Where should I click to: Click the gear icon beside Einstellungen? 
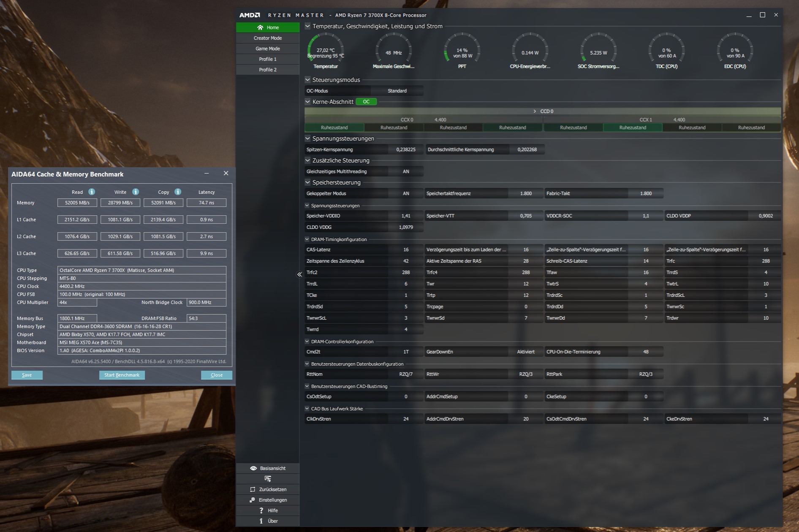(x=252, y=500)
